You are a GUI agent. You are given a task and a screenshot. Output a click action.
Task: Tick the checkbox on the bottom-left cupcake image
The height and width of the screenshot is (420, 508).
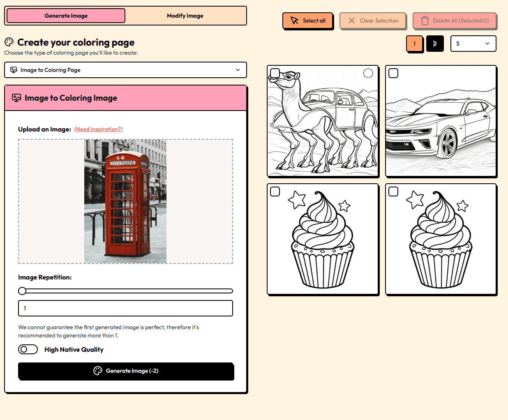(275, 192)
